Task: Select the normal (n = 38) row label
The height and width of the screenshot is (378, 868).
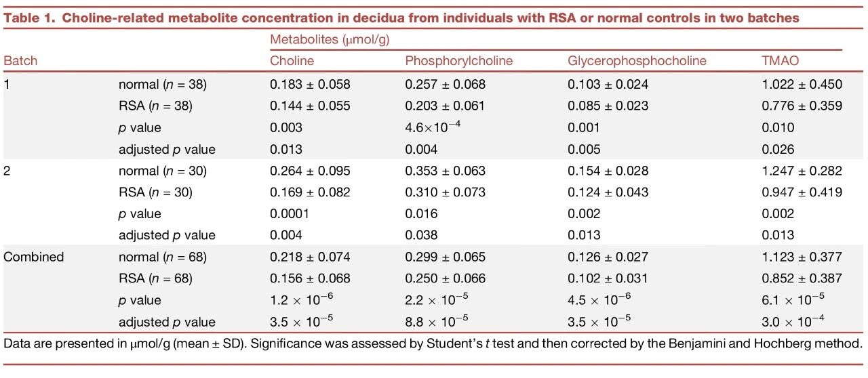Action: pos(163,85)
